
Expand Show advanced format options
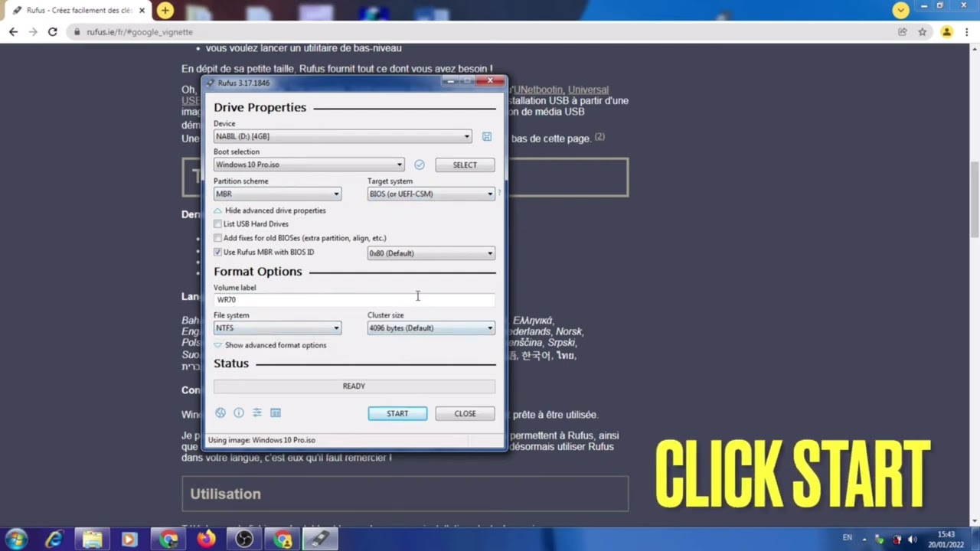270,345
